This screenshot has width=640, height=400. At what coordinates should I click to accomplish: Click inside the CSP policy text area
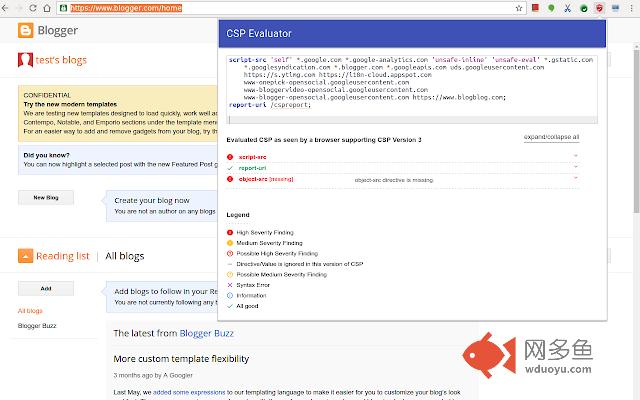pos(412,89)
